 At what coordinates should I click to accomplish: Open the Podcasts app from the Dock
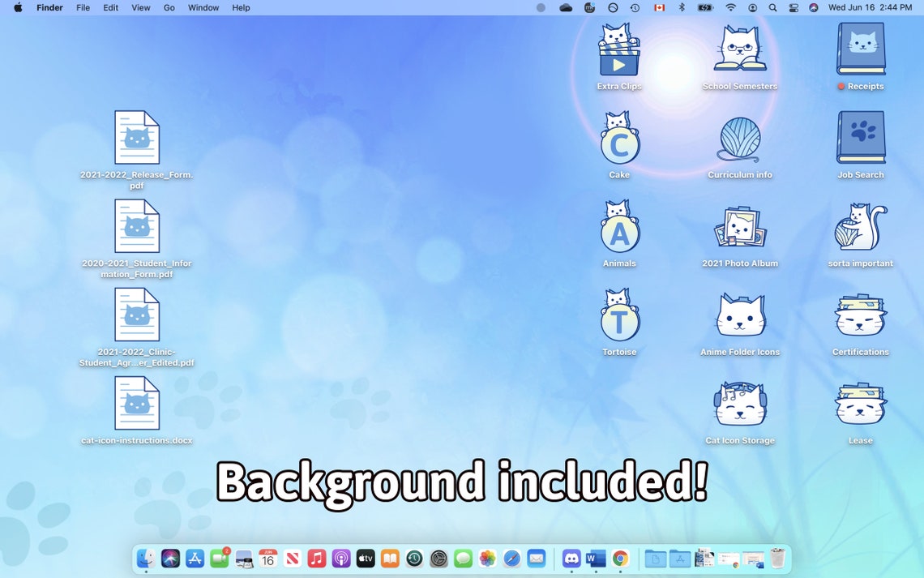[341, 559]
